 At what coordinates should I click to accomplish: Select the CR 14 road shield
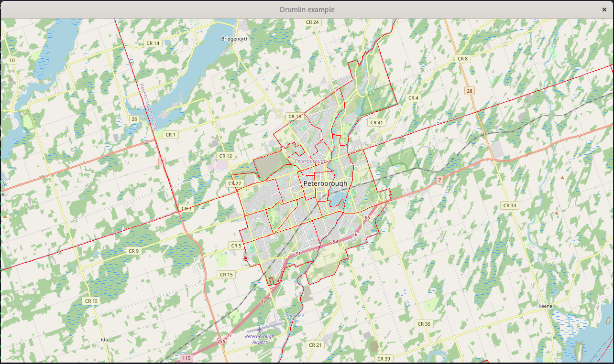[x=153, y=43]
